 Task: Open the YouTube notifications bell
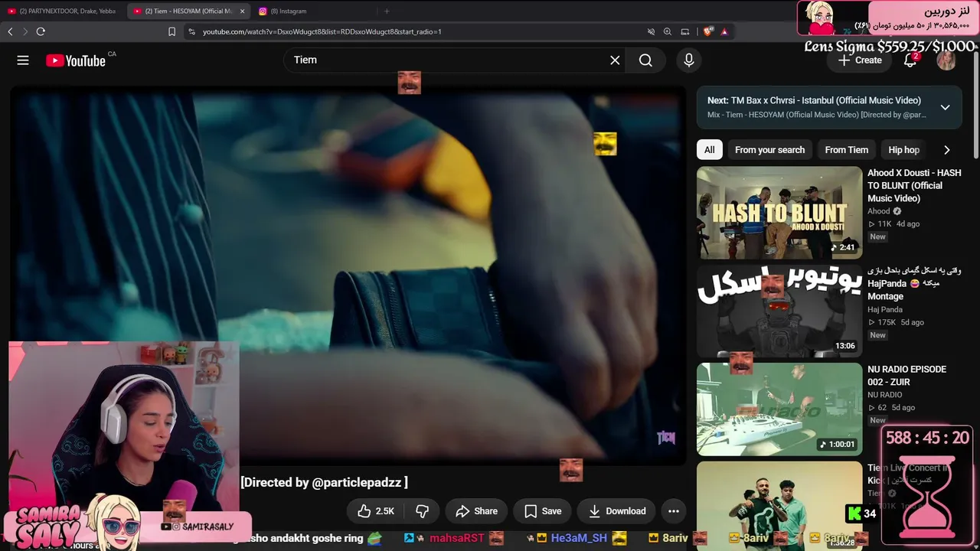[910, 60]
